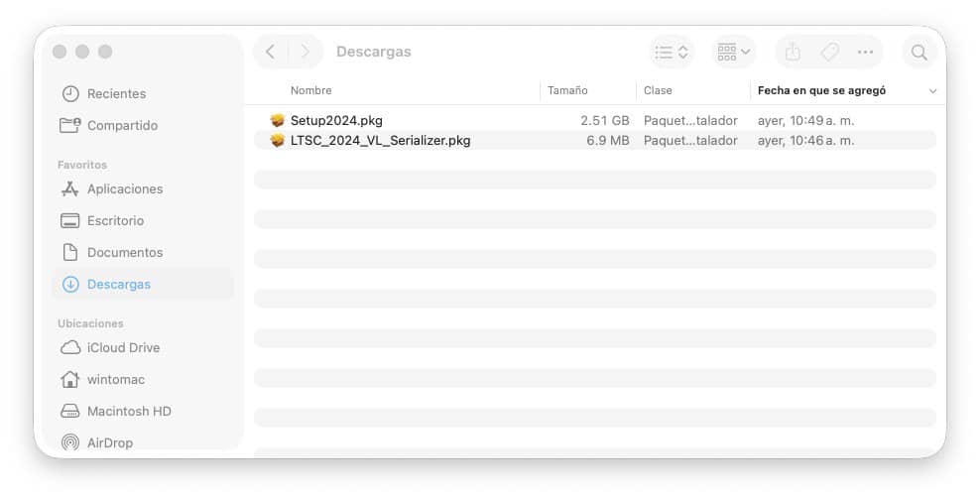Sort by the Clase column header

(658, 90)
